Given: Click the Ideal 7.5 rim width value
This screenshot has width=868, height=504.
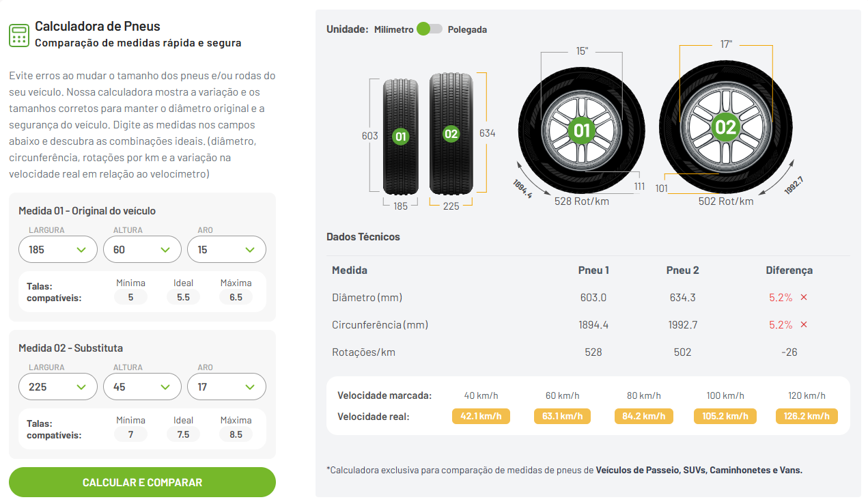Looking at the screenshot, I should [x=183, y=434].
